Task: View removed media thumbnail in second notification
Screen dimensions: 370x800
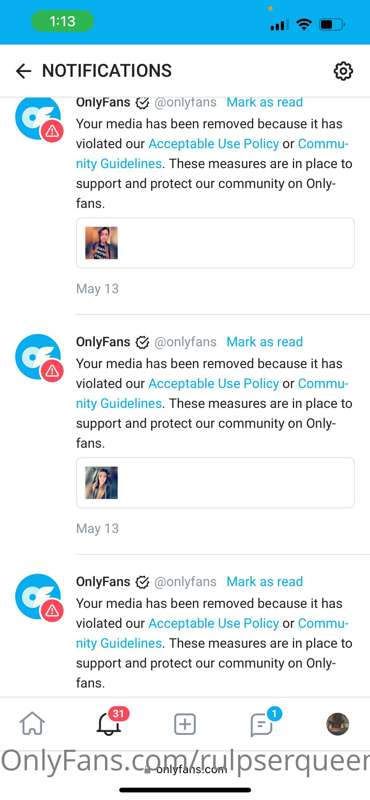Action: (102, 483)
